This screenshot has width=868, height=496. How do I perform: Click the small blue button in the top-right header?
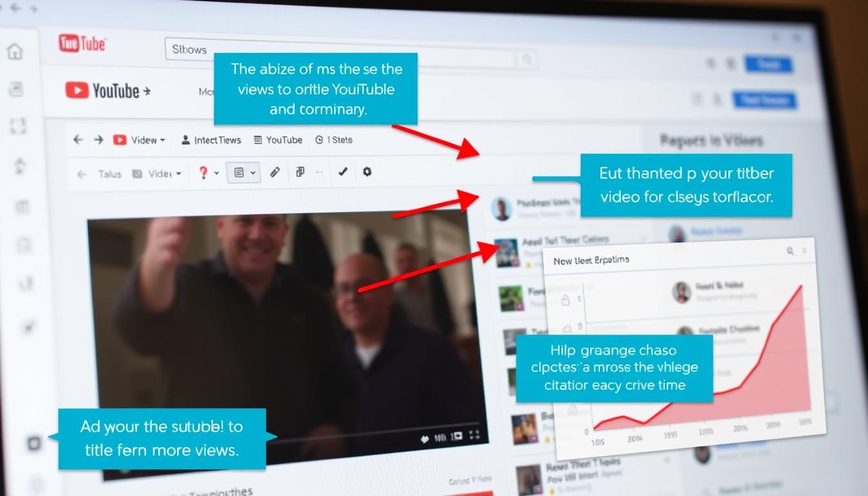pyautogui.click(x=769, y=64)
